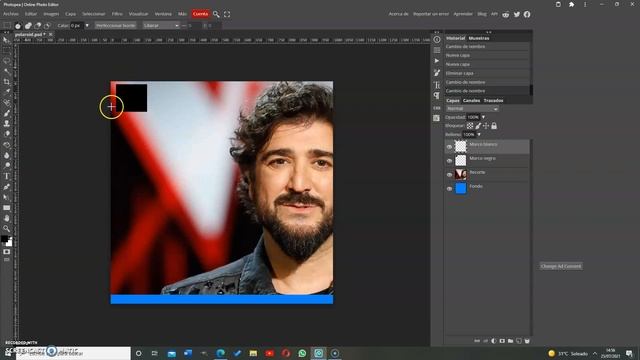Select the Dodge tool
This screenshot has width=640, height=360.
pos(6,166)
